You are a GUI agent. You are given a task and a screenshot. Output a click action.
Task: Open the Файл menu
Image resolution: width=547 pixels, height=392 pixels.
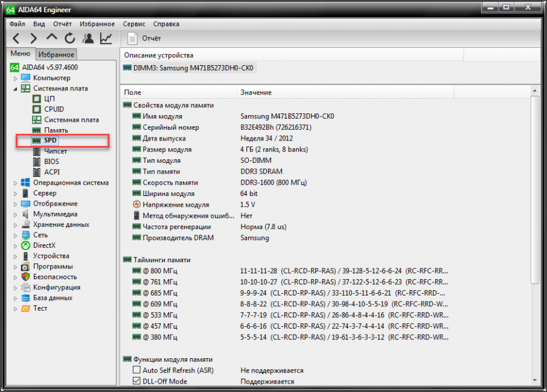[18, 24]
